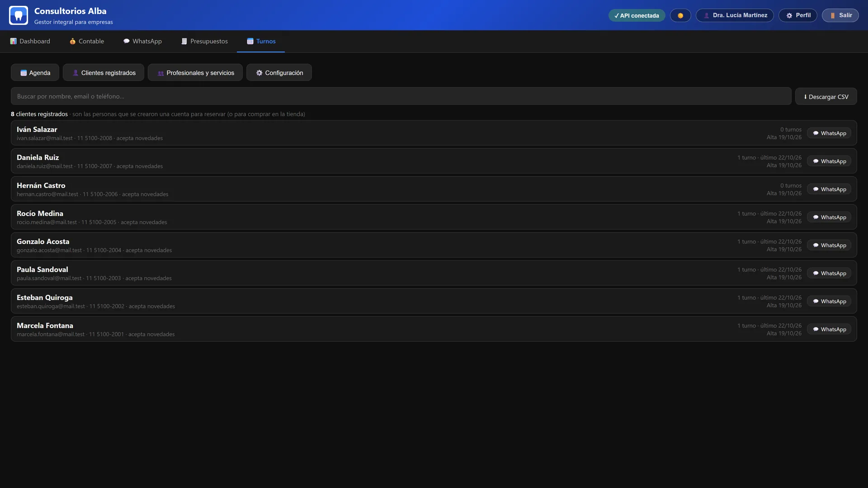
Task: Click the Consultorios Alba tooth logo
Action: [x=19, y=15]
